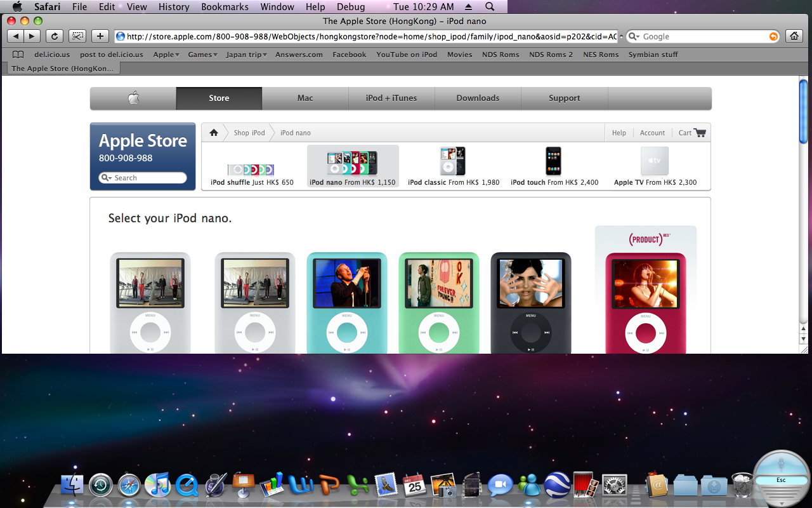The height and width of the screenshot is (508, 812).
Task: Open Address Book in the Dock
Action: click(x=657, y=485)
